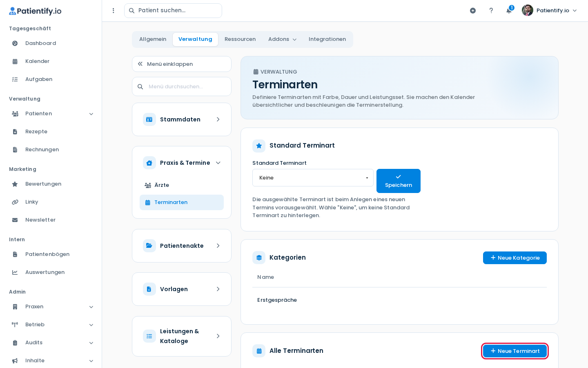
Task: Expand the Stammdaten menu section
Action: [182, 119]
